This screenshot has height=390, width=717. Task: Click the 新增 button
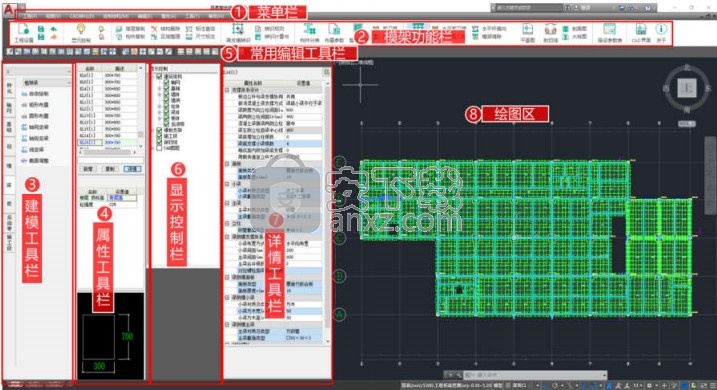[x=88, y=169]
